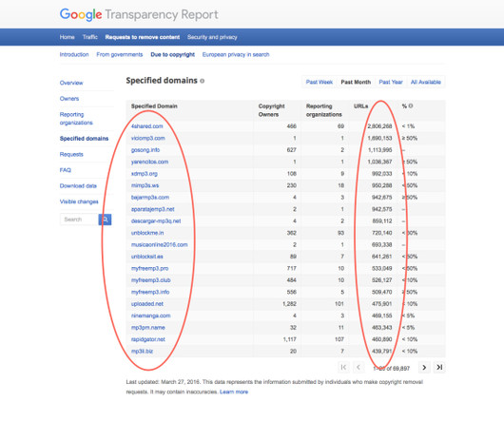Click the Copyright Owners column header
This screenshot has width=504, height=421.
click(272, 110)
